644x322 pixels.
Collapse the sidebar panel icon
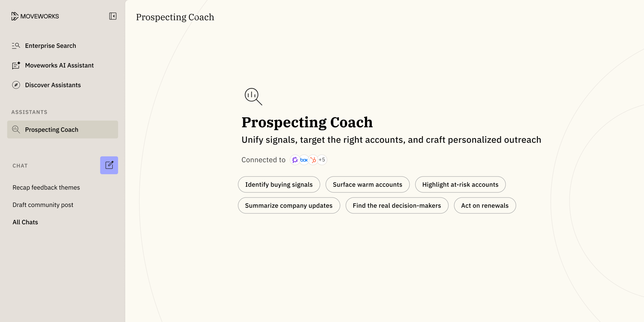tap(113, 16)
